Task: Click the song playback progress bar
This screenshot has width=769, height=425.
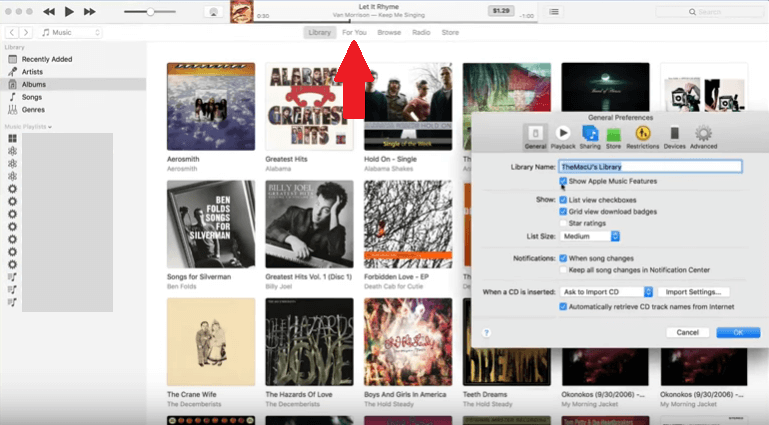Action: [x=395, y=21]
